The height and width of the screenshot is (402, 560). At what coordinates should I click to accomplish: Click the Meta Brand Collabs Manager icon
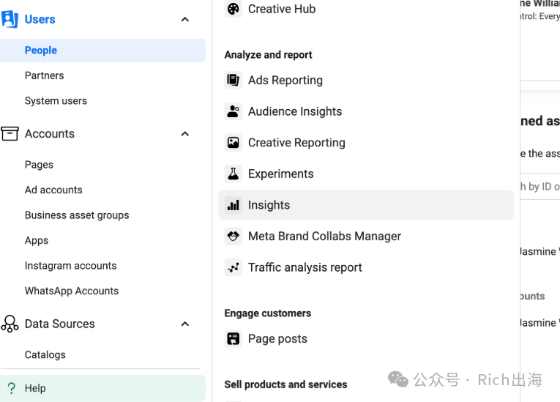[233, 236]
